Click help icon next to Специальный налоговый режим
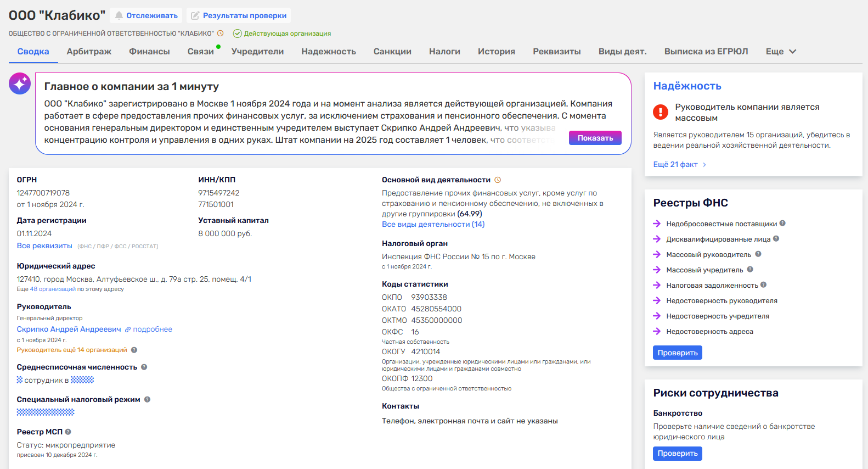Screen dimensions: 868x469 pos(147,399)
